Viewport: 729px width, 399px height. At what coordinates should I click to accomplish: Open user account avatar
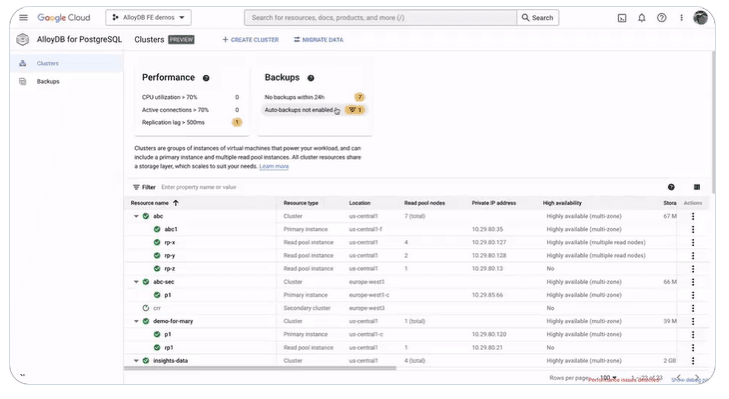click(x=700, y=18)
